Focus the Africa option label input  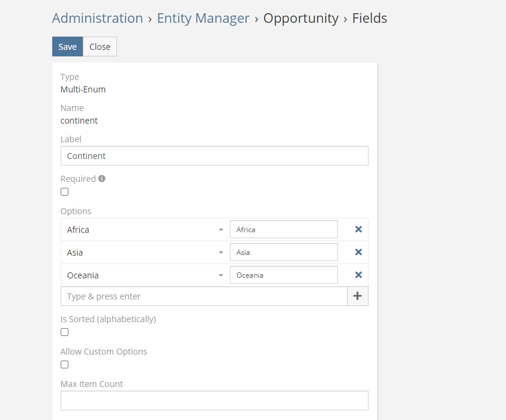[283, 230]
